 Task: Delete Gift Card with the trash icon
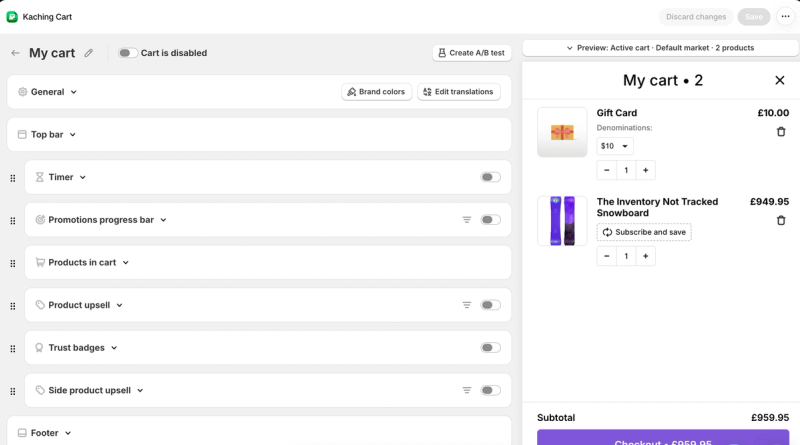coord(781,132)
